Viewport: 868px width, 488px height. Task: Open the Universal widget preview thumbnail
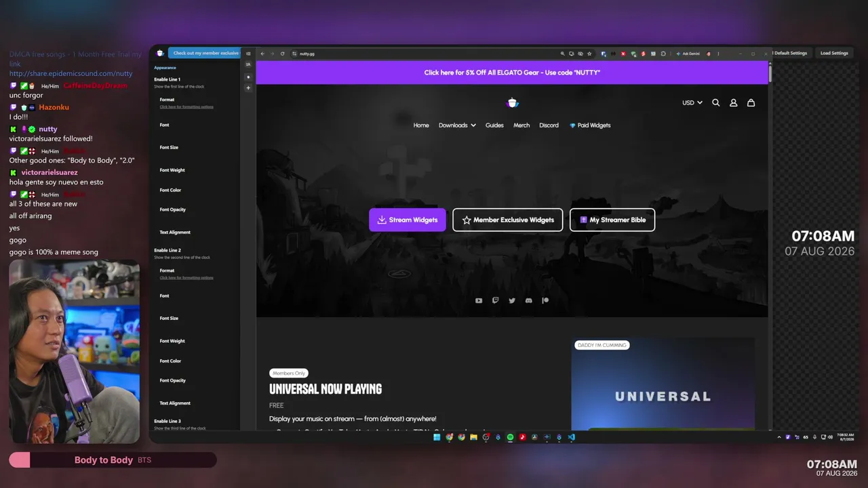coord(663,384)
